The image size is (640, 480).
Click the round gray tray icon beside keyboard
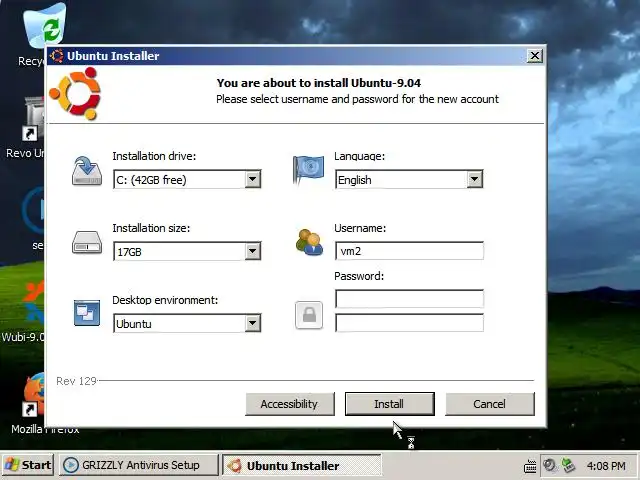coord(550,465)
